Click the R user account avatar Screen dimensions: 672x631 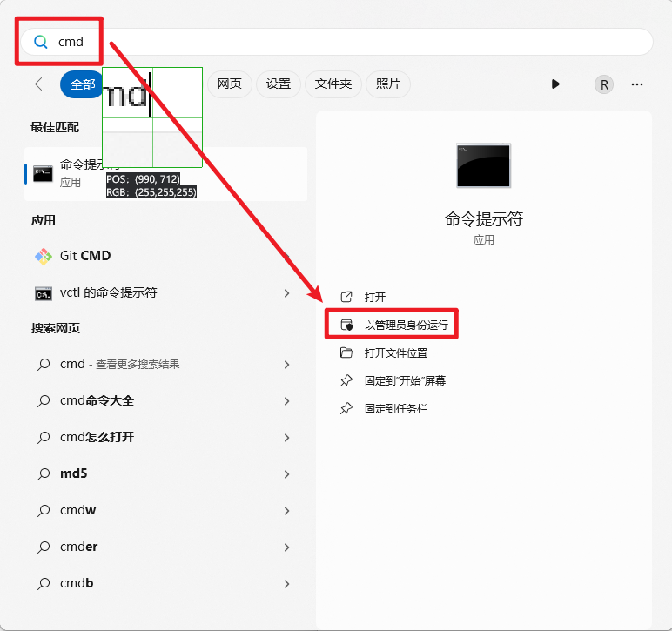(x=604, y=84)
